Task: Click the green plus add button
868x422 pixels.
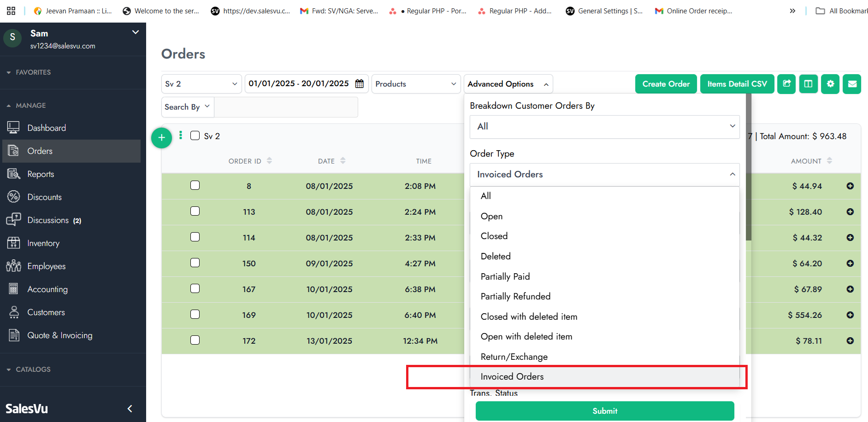Action: point(161,138)
